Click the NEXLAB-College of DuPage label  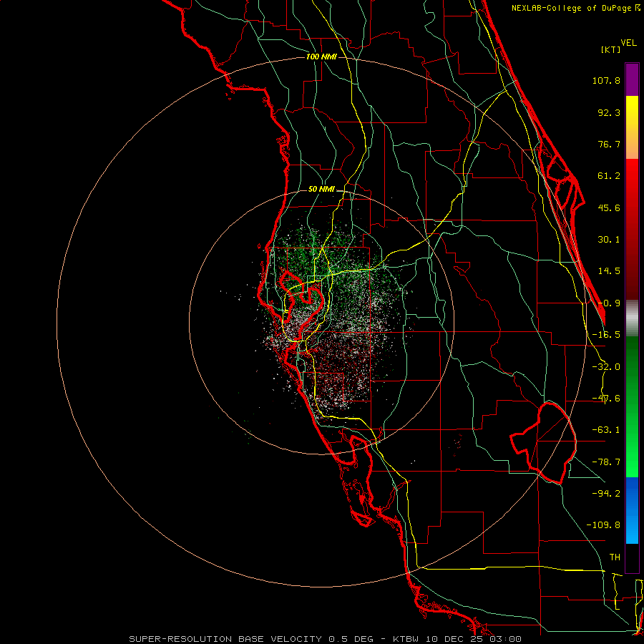point(572,8)
